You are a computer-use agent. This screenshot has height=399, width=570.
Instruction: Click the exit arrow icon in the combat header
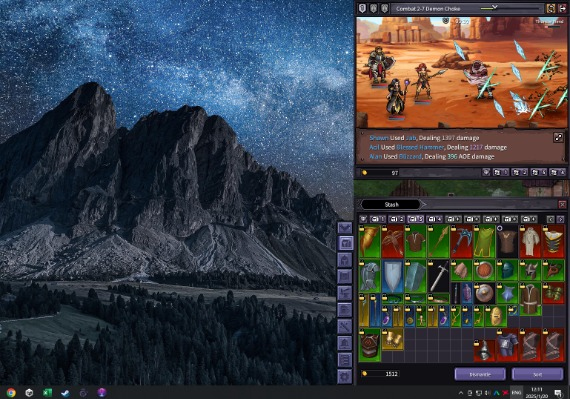click(x=562, y=8)
